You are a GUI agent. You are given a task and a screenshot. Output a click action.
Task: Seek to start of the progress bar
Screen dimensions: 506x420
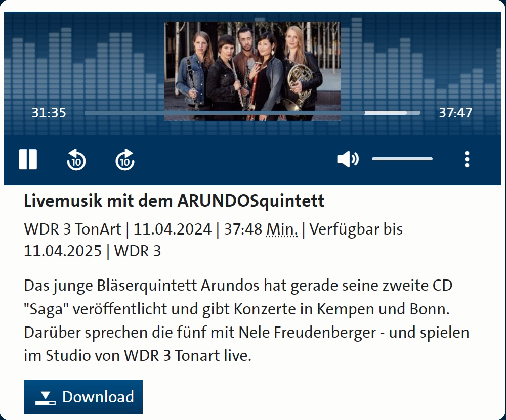(x=86, y=113)
